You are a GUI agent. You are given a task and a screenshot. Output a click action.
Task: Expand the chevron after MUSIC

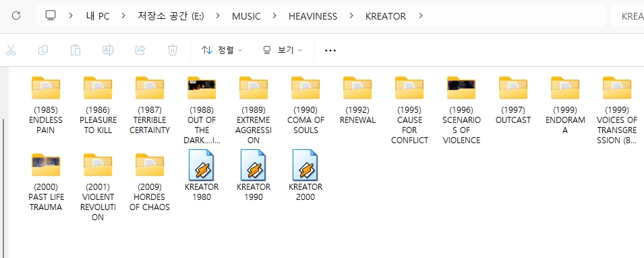coord(274,16)
